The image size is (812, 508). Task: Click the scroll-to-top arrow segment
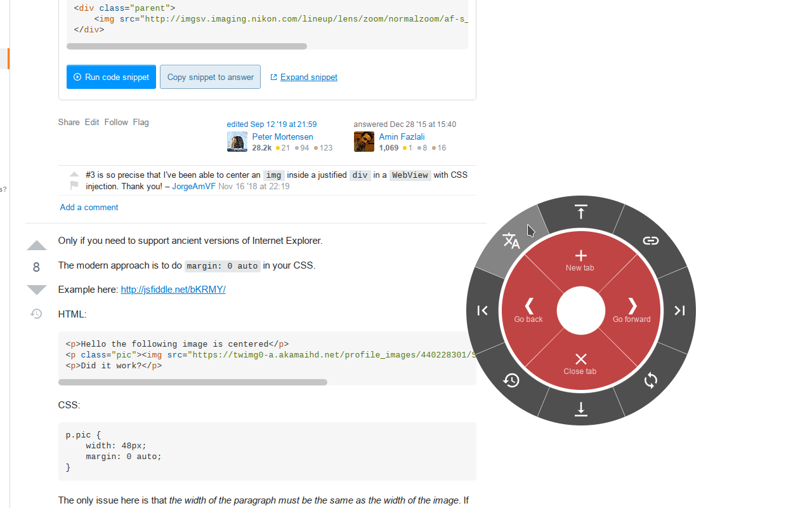[x=580, y=211]
